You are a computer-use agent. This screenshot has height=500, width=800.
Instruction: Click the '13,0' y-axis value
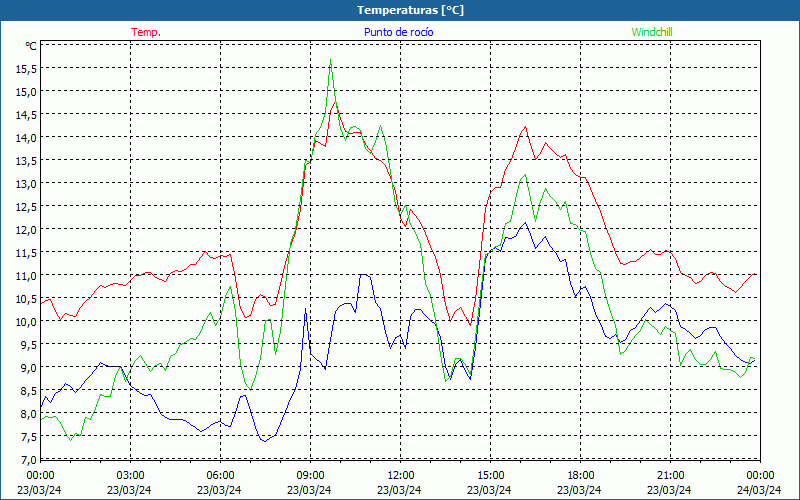click(27, 184)
